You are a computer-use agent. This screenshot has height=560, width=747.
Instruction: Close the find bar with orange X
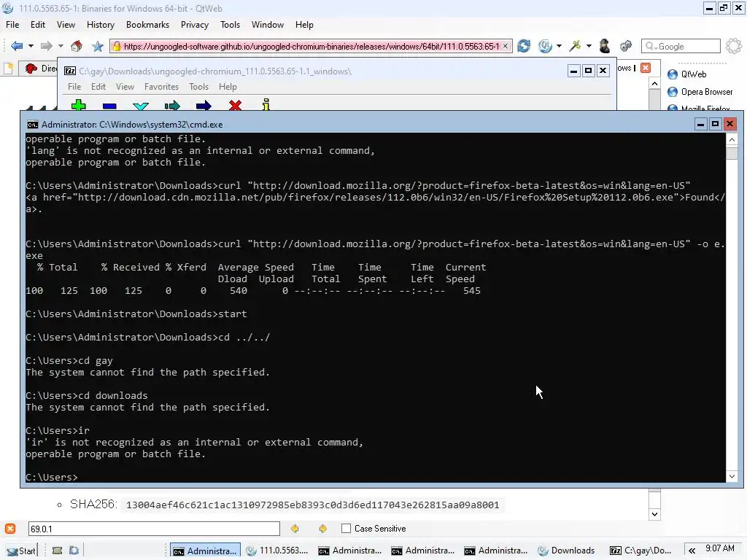point(10,529)
